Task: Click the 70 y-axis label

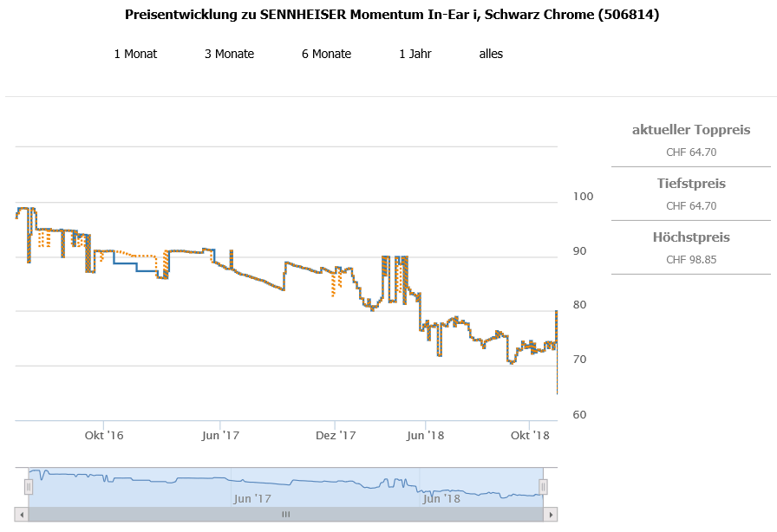Action: [x=580, y=359]
